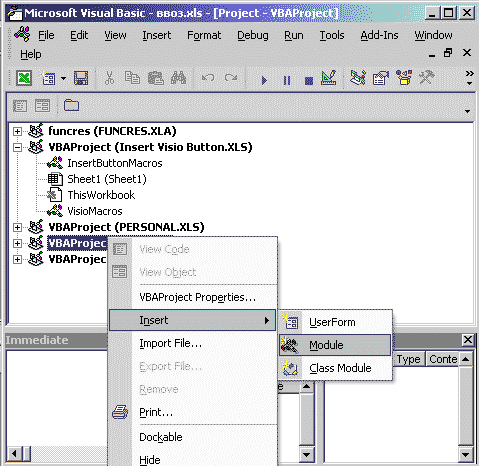Click the VBA icon at menu bar start

22,34
